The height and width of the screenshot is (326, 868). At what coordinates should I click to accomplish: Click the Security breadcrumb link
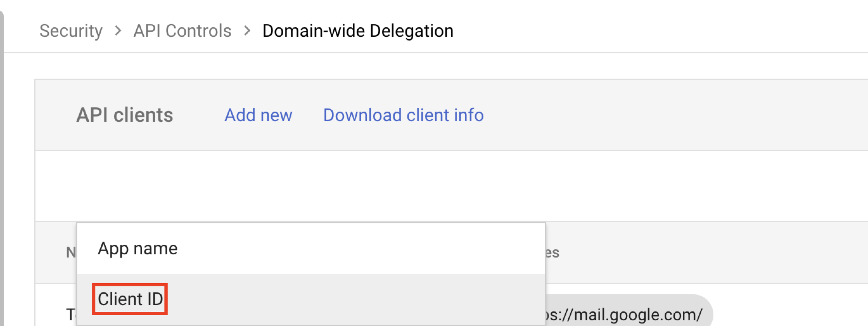pyautogui.click(x=71, y=31)
